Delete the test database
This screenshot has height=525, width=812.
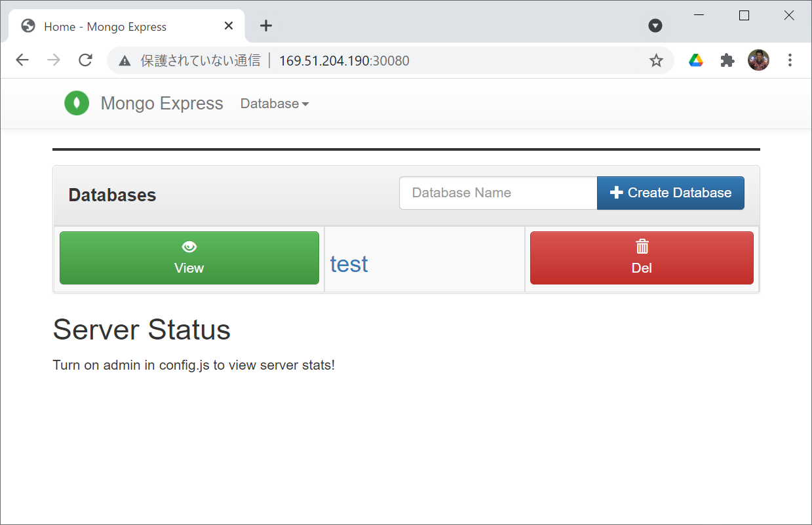click(642, 258)
